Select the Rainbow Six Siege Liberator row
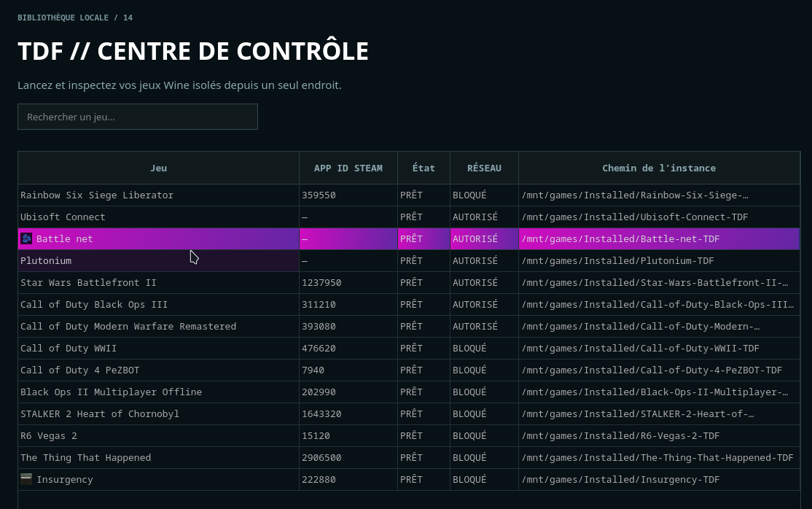The width and height of the screenshot is (812, 509). point(409,195)
